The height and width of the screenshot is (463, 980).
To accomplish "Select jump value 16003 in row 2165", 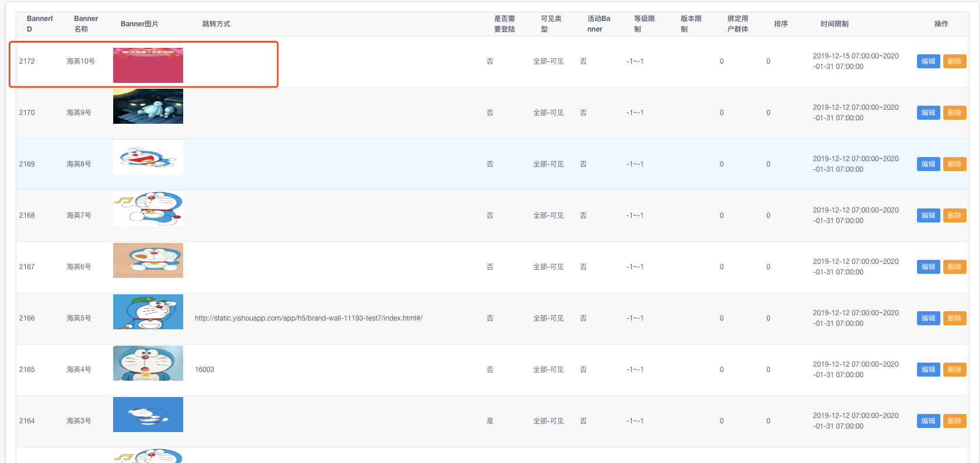I will click(x=204, y=370).
